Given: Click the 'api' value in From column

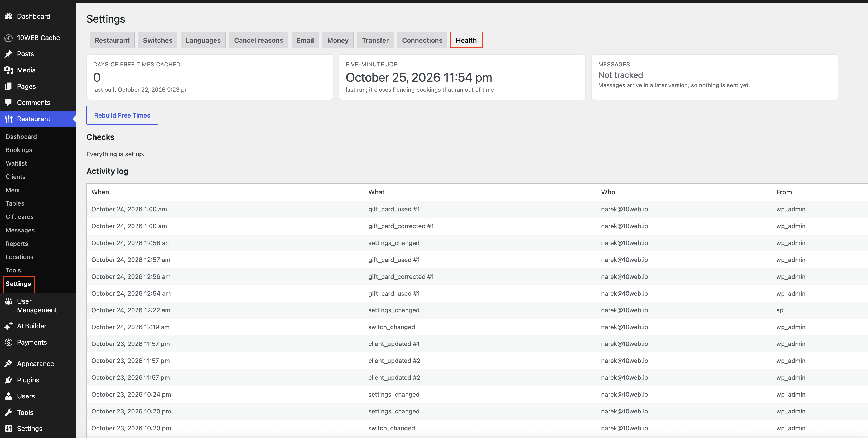Looking at the screenshot, I should coord(780,310).
